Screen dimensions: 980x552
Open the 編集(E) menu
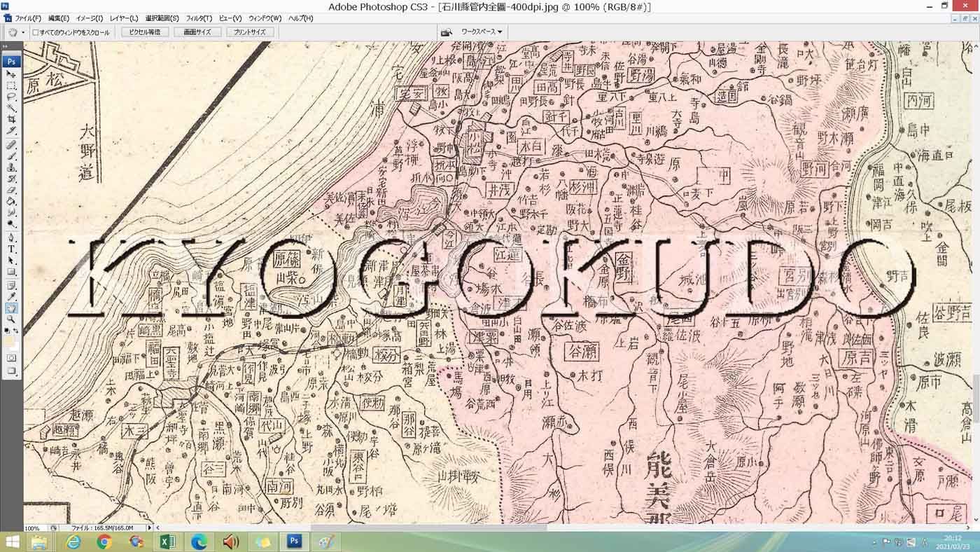[x=58, y=18]
